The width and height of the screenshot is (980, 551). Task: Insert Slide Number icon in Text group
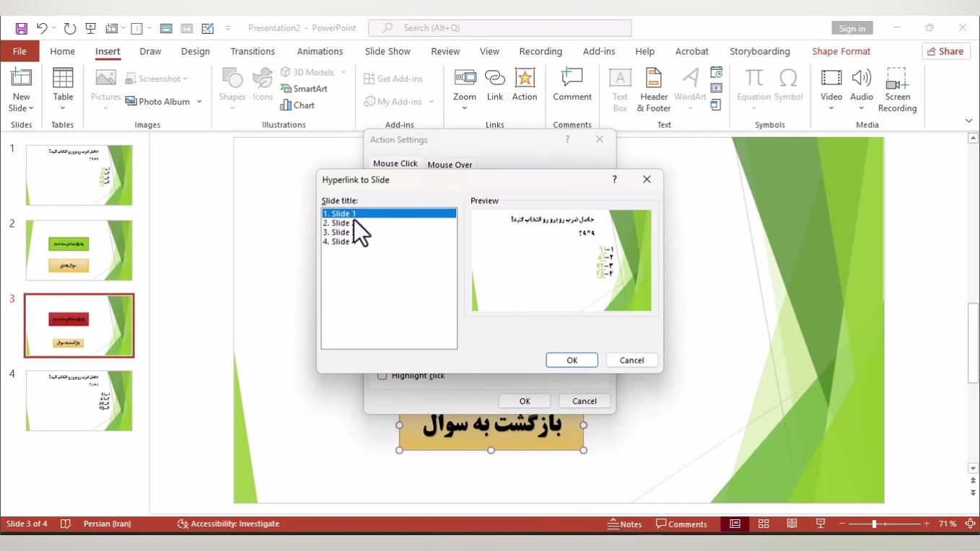coord(717,89)
